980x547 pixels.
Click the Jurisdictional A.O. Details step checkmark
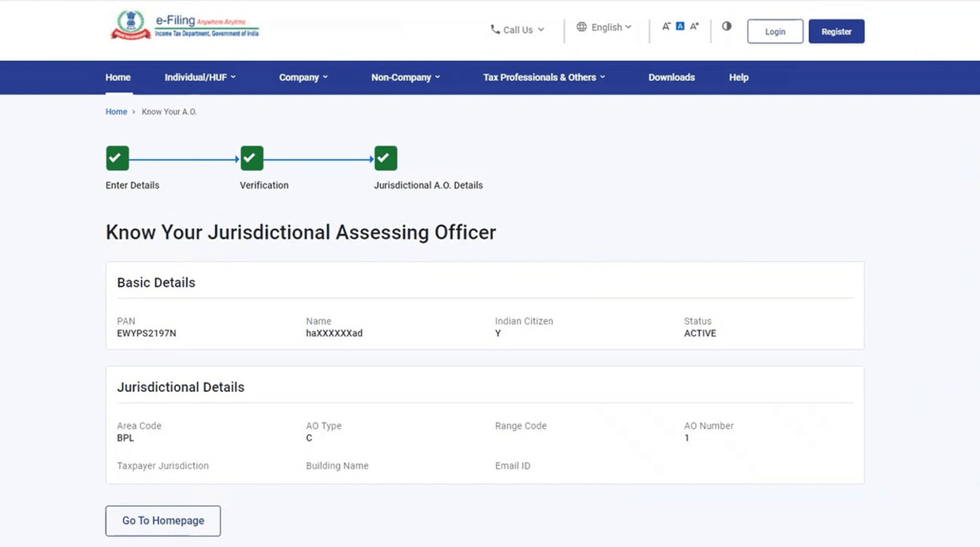[x=385, y=158]
